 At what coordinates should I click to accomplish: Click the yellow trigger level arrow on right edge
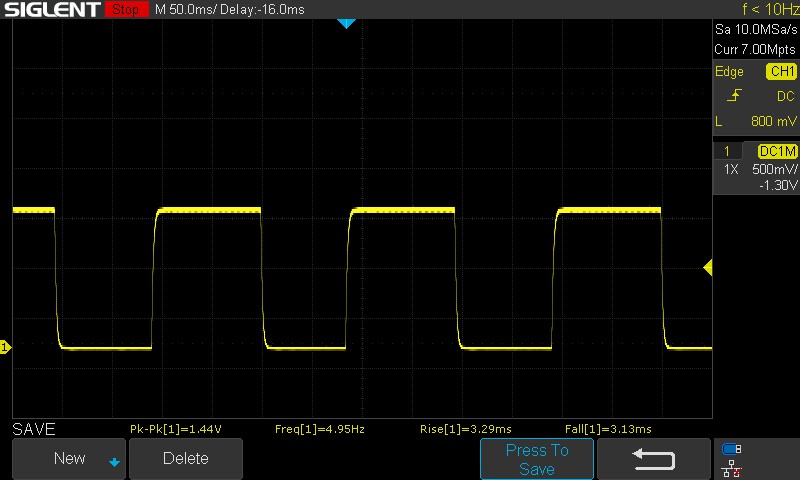[708, 267]
